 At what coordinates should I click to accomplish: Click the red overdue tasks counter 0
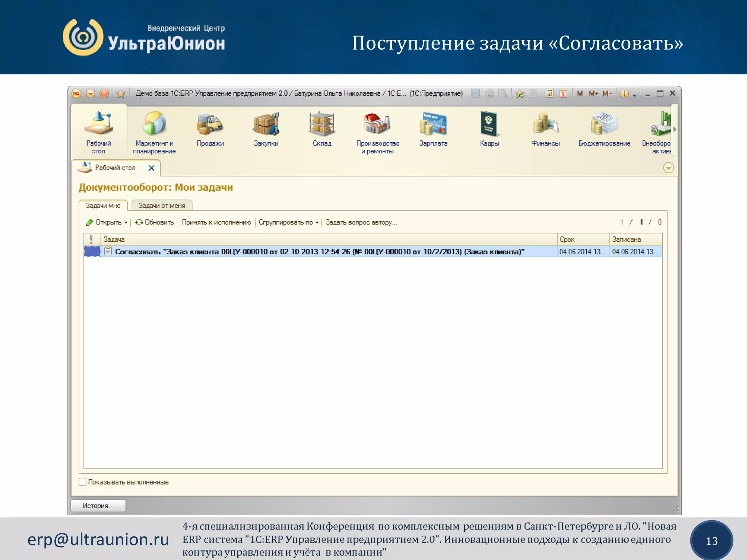659,222
